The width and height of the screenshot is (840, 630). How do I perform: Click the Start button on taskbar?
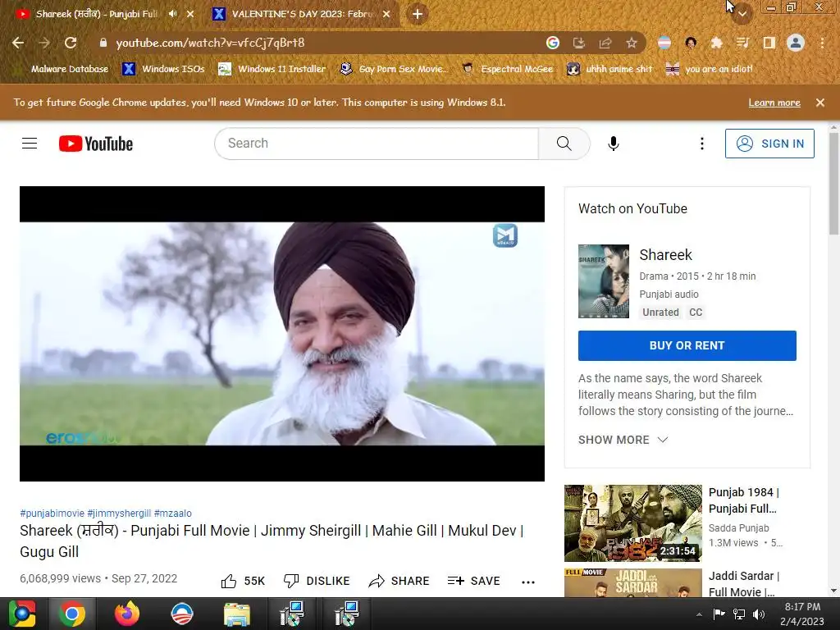(21, 614)
